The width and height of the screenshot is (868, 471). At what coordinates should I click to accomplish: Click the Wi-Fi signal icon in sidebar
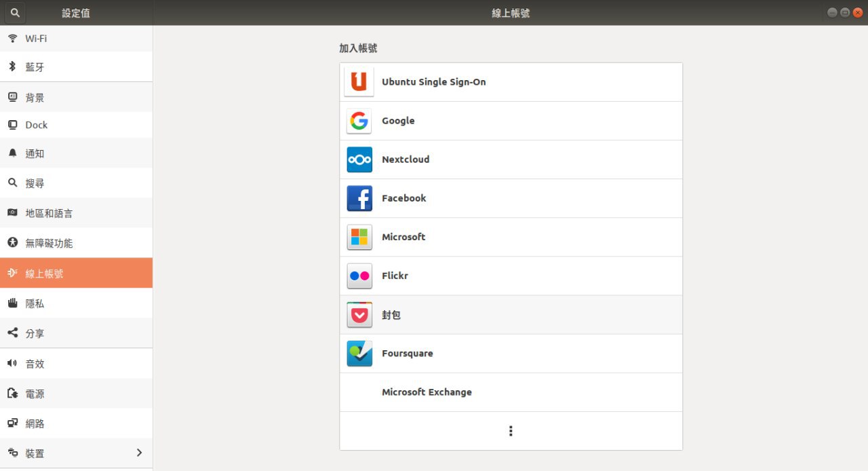(12, 39)
